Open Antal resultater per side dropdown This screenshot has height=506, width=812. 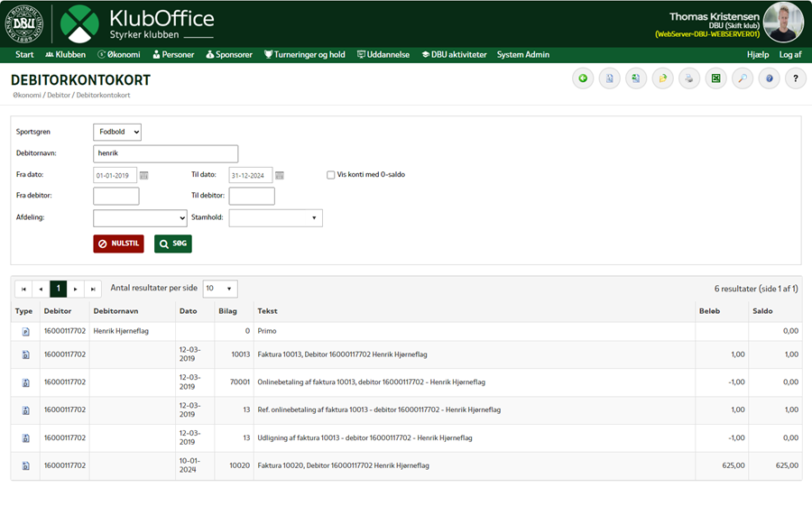coord(220,289)
